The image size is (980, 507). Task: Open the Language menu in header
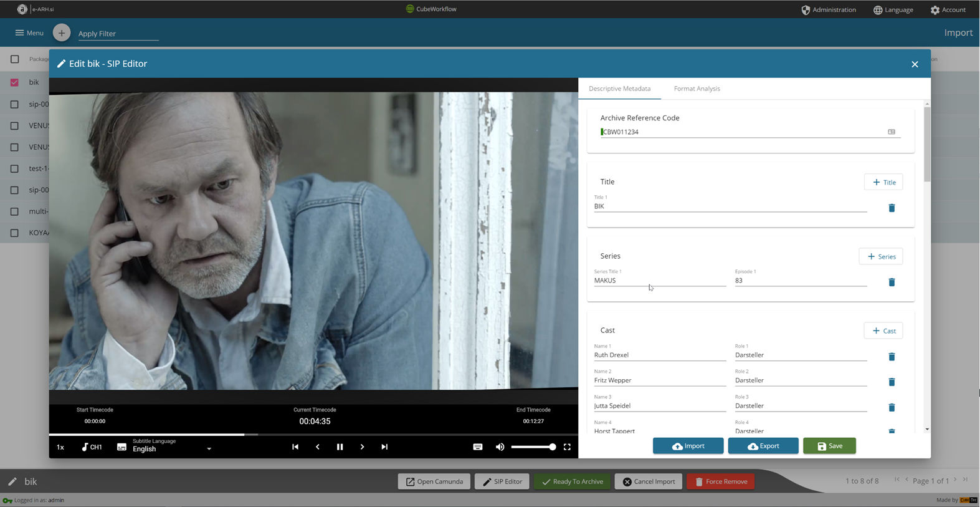click(893, 9)
